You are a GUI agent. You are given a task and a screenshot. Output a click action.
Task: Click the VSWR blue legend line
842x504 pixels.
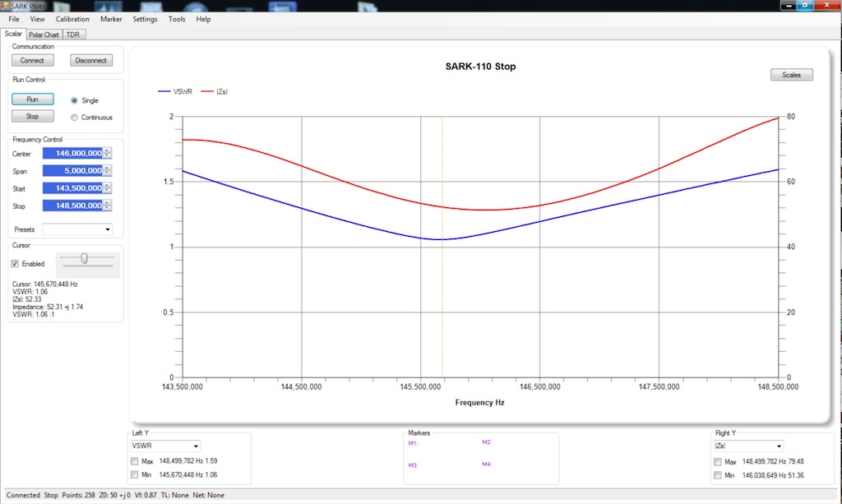click(164, 92)
